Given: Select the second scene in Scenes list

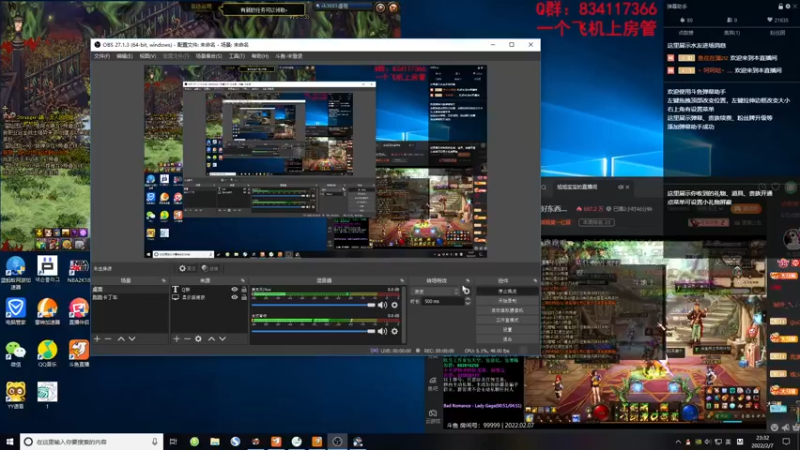Looking at the screenshot, I should [130, 297].
